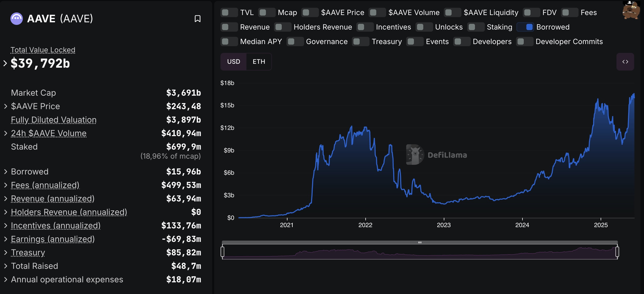The height and width of the screenshot is (294, 644).
Task: Enable the Holders Revenue series
Action: tap(283, 27)
